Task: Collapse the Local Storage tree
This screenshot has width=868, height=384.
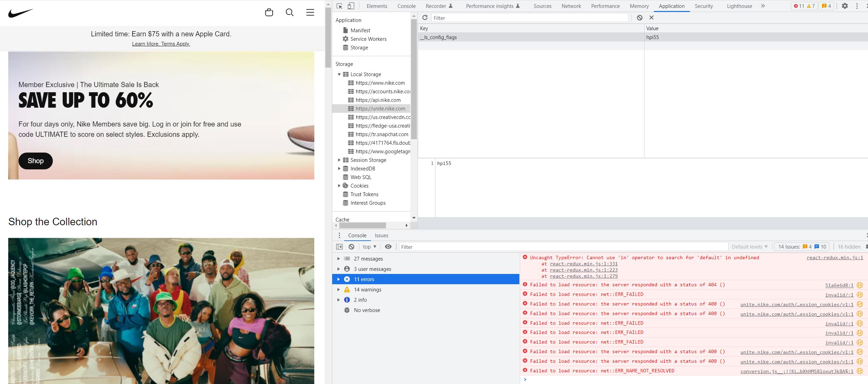Action: pos(339,74)
